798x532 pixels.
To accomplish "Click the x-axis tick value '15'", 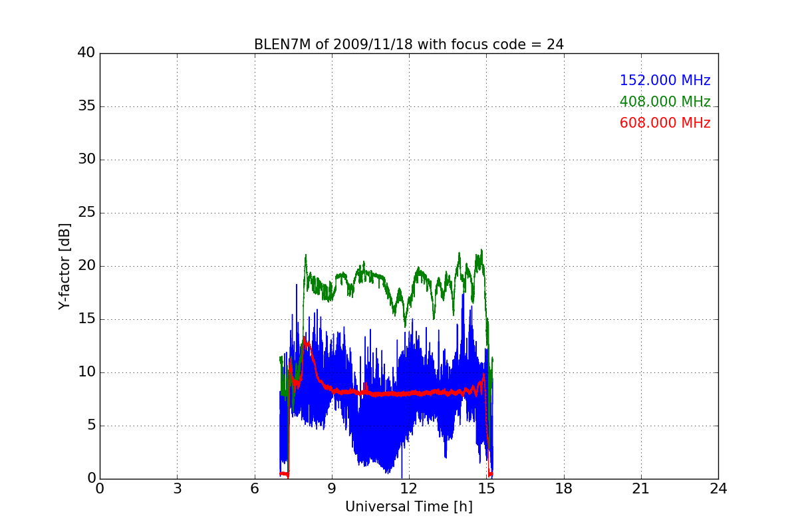I will click(x=486, y=489).
